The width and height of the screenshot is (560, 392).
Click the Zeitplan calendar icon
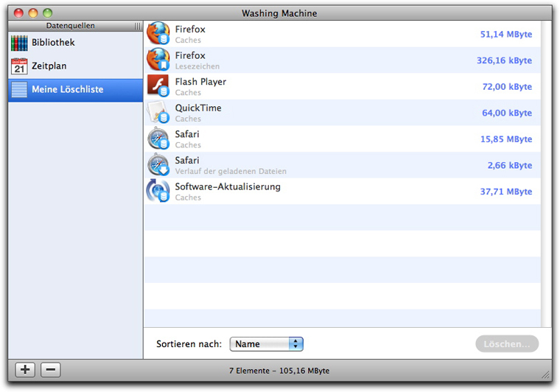(19, 66)
